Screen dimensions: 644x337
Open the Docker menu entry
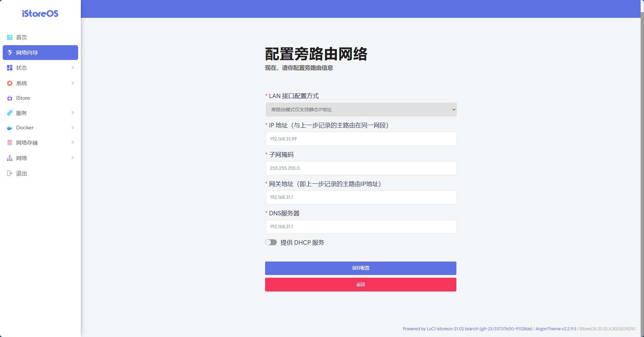click(x=40, y=128)
